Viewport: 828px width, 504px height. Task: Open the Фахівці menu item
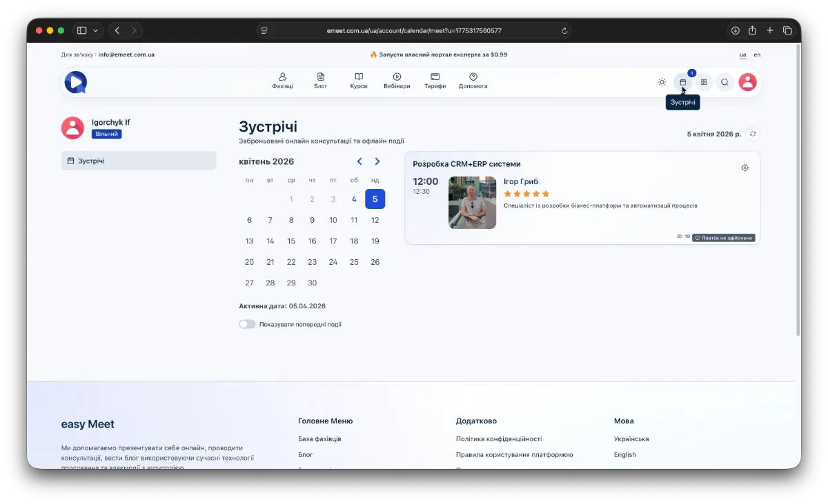[x=282, y=81]
